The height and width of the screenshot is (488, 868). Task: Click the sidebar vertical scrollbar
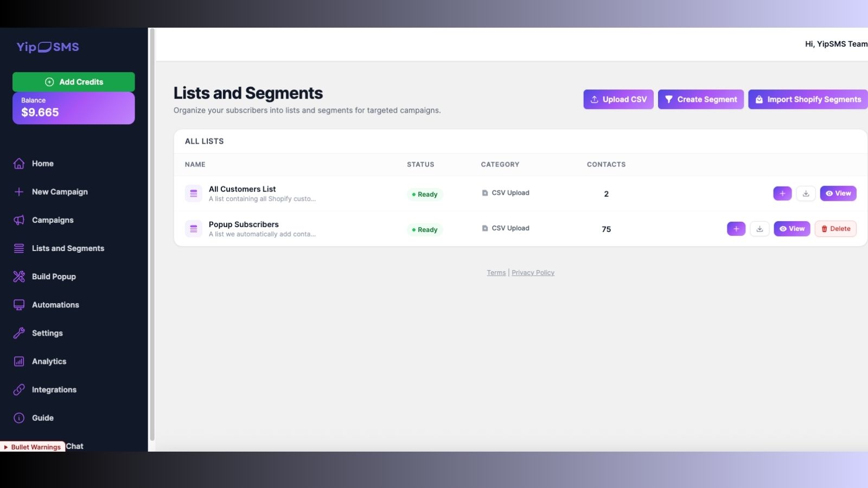point(152,234)
